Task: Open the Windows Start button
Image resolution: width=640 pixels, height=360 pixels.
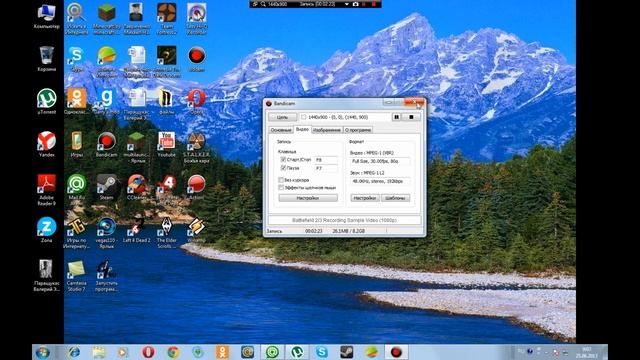Action: point(42,352)
